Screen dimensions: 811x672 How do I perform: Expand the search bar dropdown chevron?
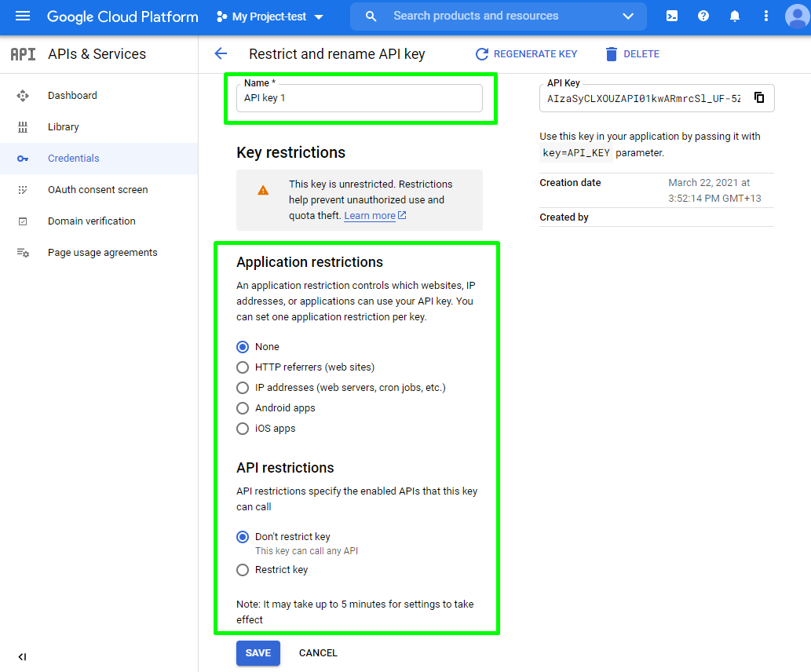click(x=628, y=16)
